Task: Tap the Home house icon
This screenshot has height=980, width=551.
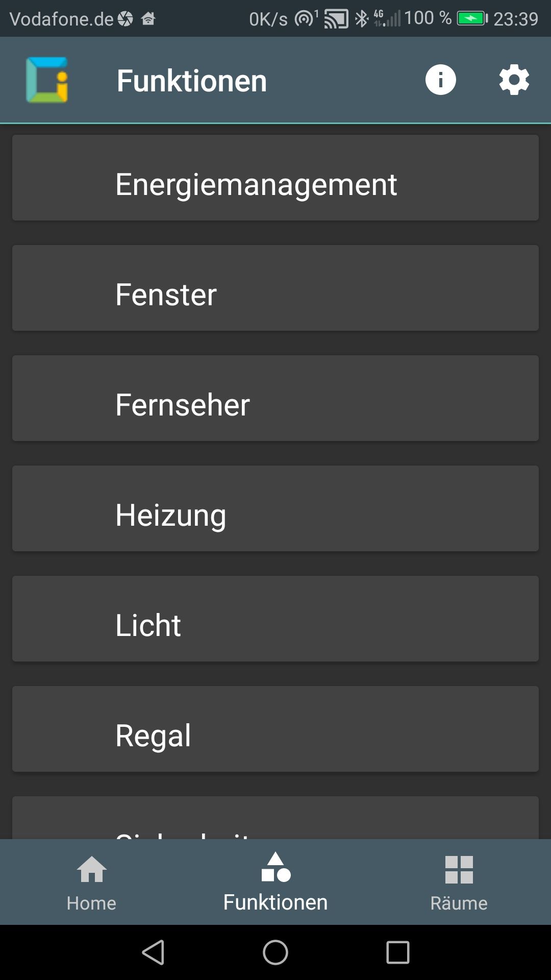Action: tap(92, 869)
